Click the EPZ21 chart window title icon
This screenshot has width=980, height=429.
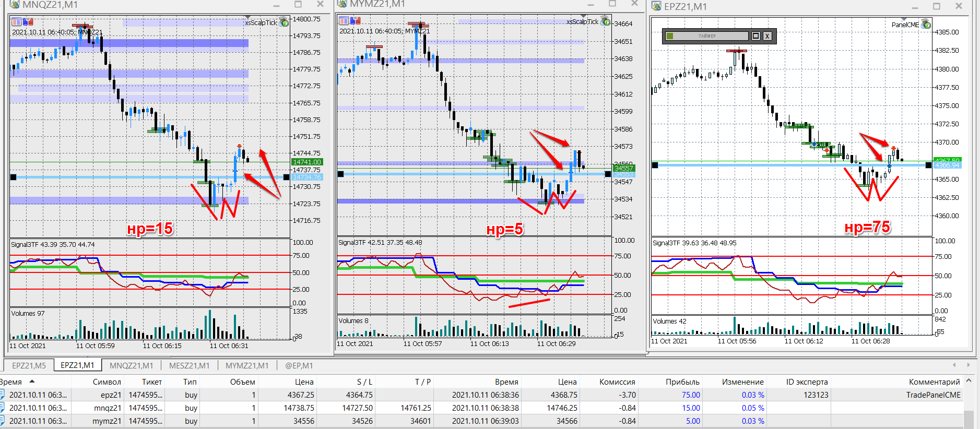pos(656,6)
